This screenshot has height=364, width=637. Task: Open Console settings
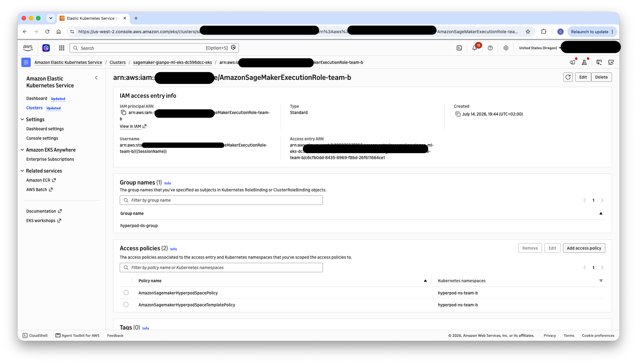[x=42, y=138]
